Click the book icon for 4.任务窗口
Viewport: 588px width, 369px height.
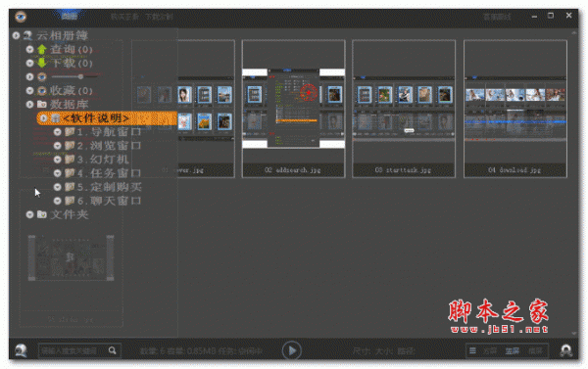(x=70, y=173)
